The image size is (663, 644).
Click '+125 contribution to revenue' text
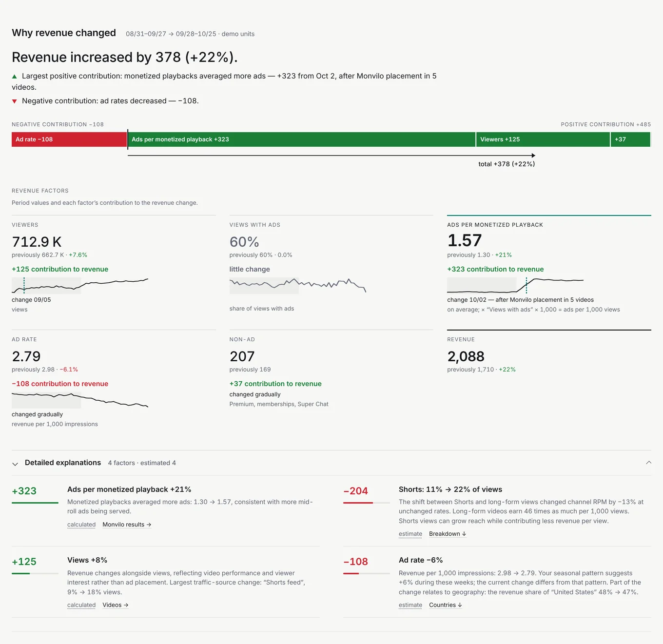pyautogui.click(x=60, y=269)
